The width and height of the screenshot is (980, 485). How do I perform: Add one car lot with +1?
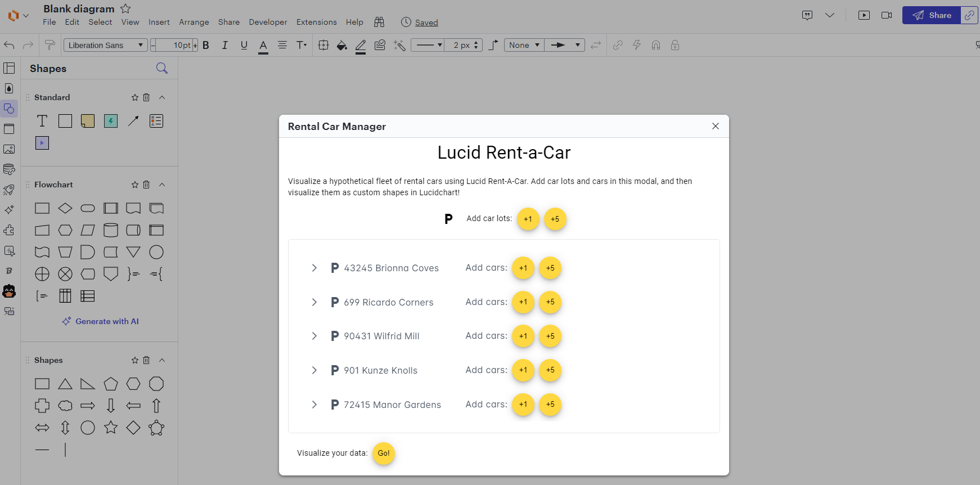point(528,219)
